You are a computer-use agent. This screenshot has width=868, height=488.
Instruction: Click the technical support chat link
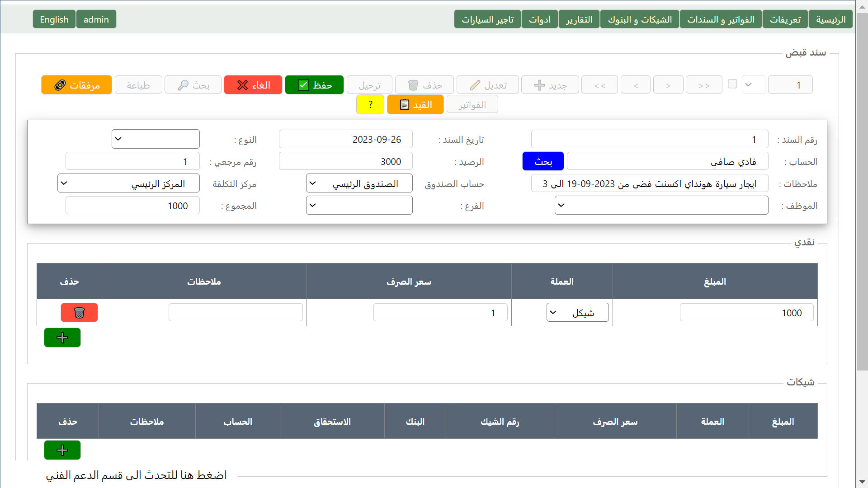tap(136, 475)
